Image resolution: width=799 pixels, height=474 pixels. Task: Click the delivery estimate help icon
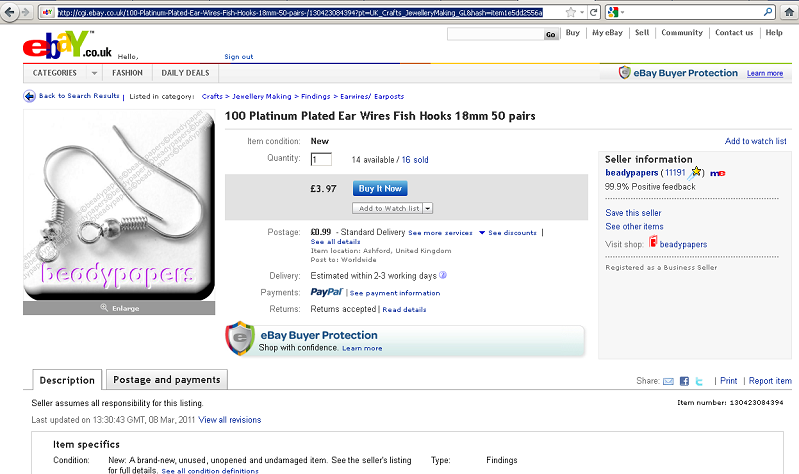pyautogui.click(x=443, y=275)
